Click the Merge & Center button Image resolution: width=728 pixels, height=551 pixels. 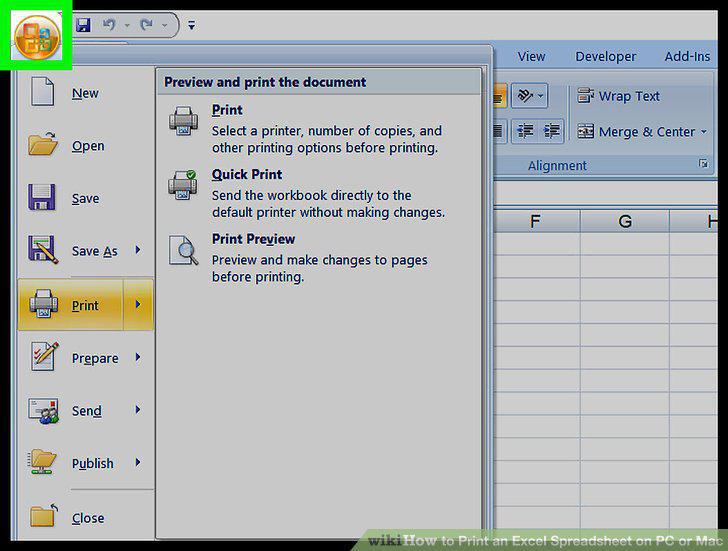tap(635, 132)
